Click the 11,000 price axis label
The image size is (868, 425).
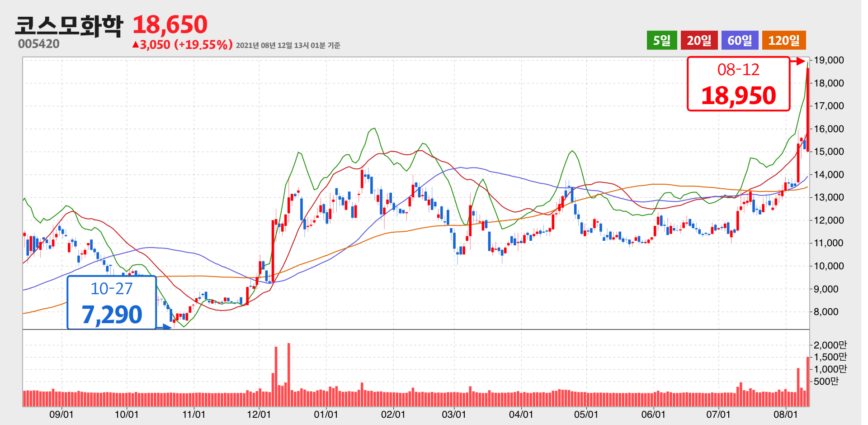829,243
